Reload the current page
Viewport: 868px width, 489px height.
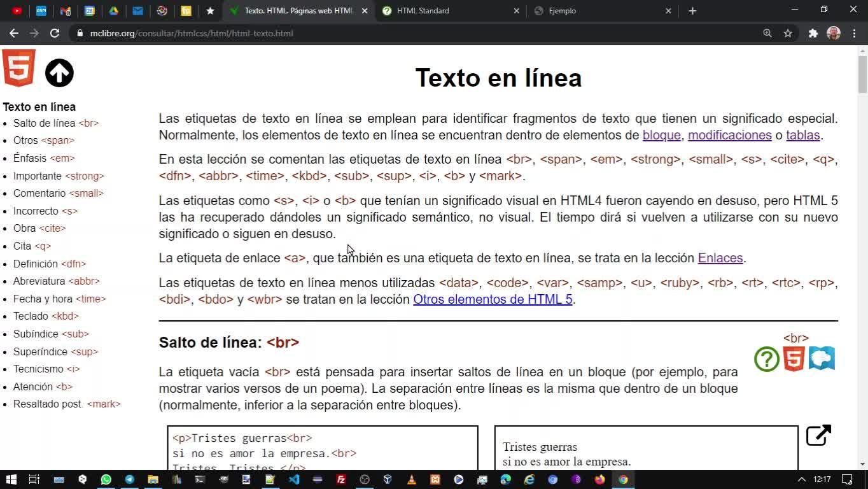coord(55,33)
